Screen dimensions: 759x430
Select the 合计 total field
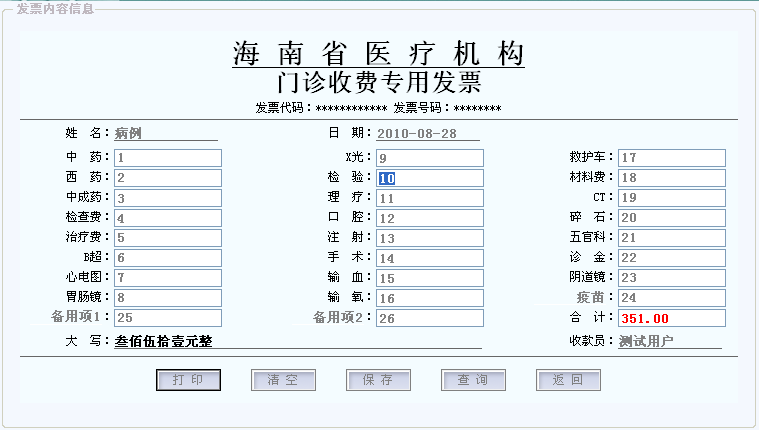coord(671,318)
